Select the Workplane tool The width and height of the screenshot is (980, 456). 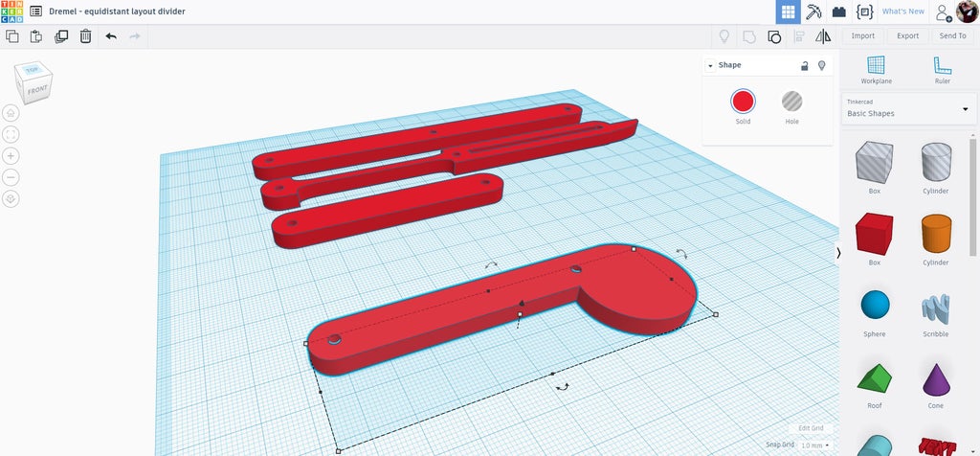pyautogui.click(x=877, y=69)
